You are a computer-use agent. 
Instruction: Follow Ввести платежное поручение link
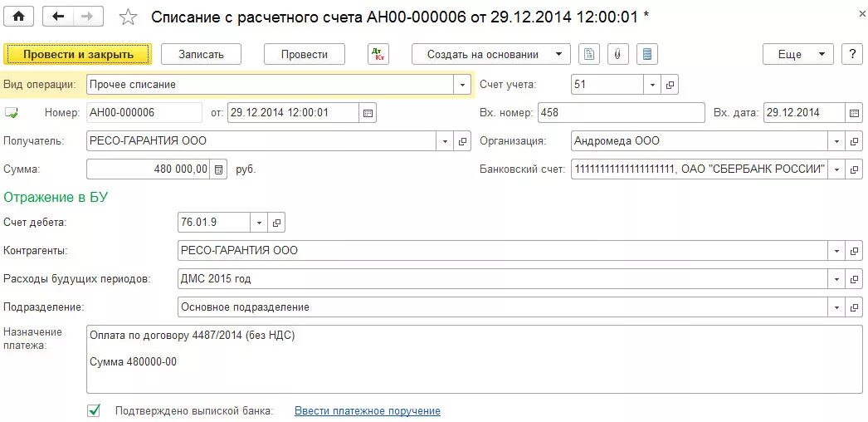click(368, 411)
